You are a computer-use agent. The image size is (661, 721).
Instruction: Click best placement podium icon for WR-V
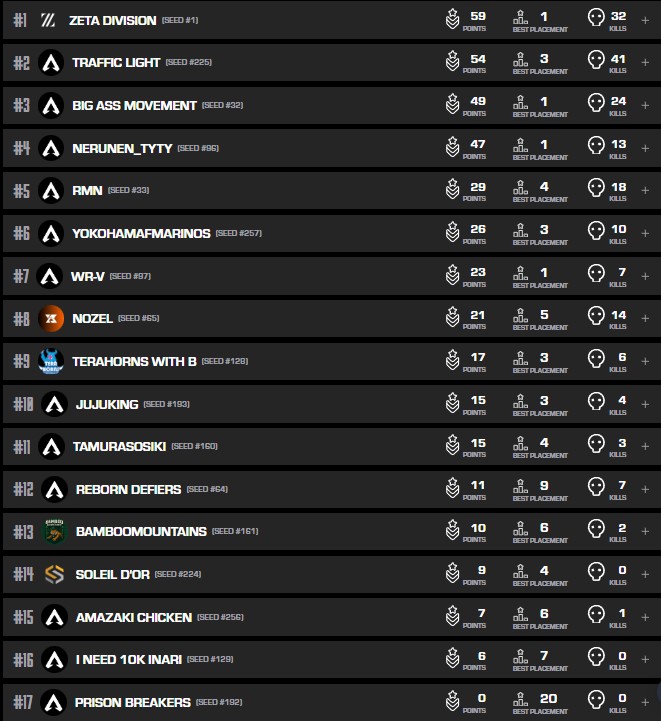tap(520, 275)
